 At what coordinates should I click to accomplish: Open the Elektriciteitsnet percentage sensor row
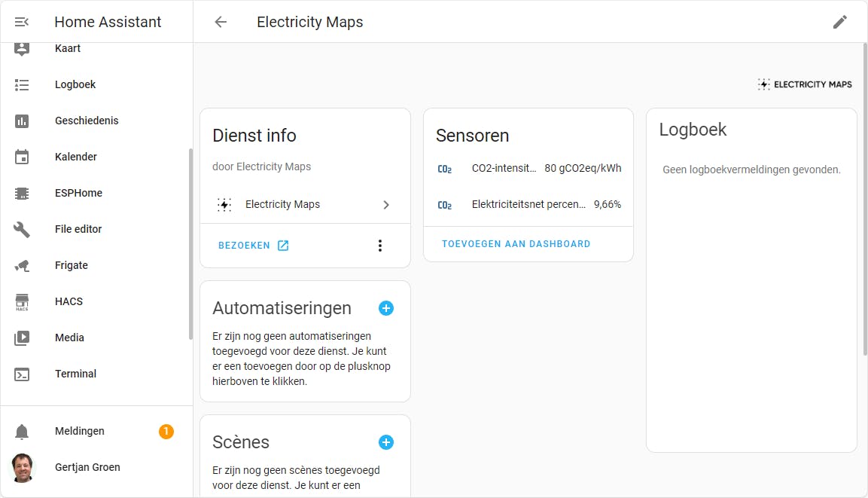coord(528,204)
